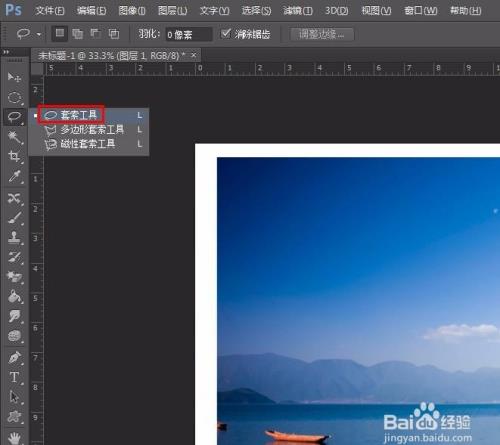500x445 pixels.
Task: Expand the toolbar double-arrow collapse control
Action: 6,52
